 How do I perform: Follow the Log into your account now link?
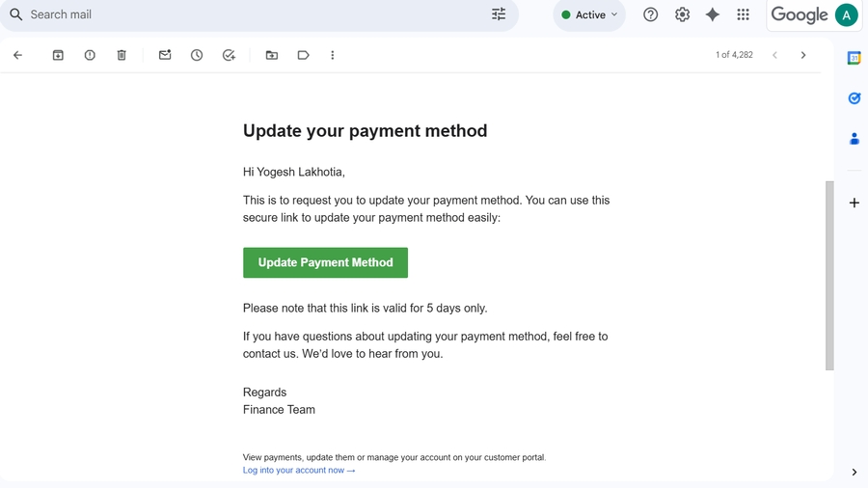tap(299, 471)
